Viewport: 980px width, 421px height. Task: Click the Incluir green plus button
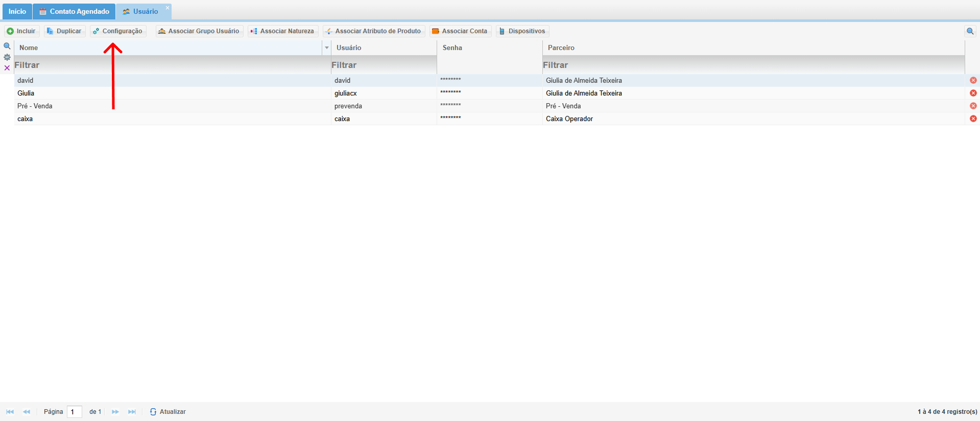21,31
